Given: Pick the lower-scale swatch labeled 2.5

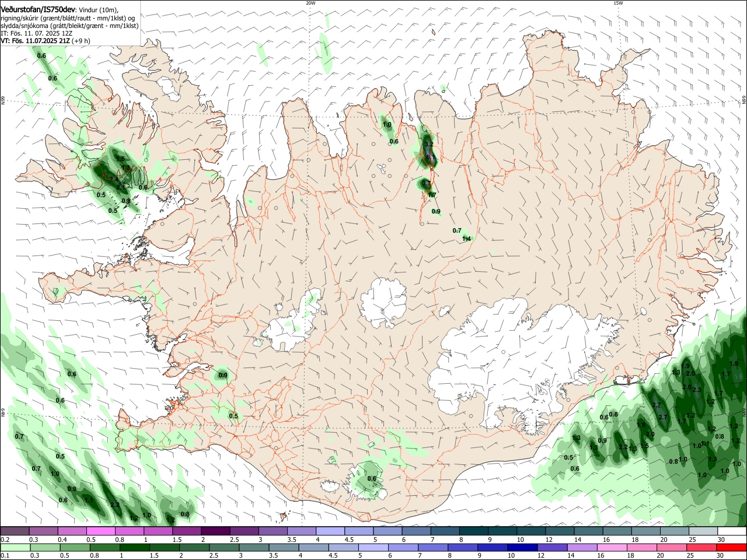Looking at the screenshot, I should 224,548.
